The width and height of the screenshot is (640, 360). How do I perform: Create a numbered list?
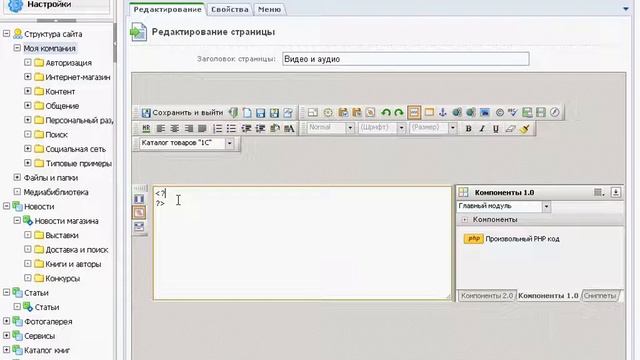click(218, 129)
